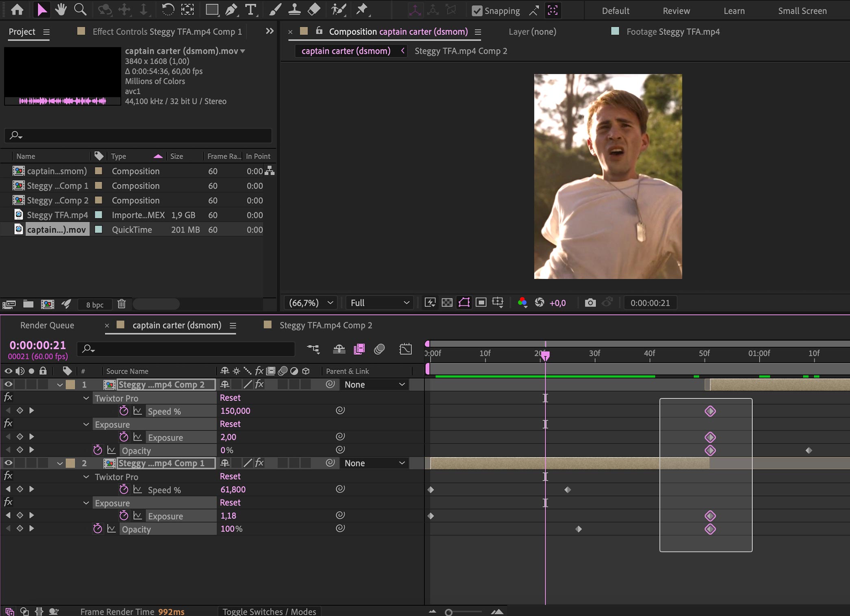
Task: Select the Pen tool
Action: click(231, 9)
